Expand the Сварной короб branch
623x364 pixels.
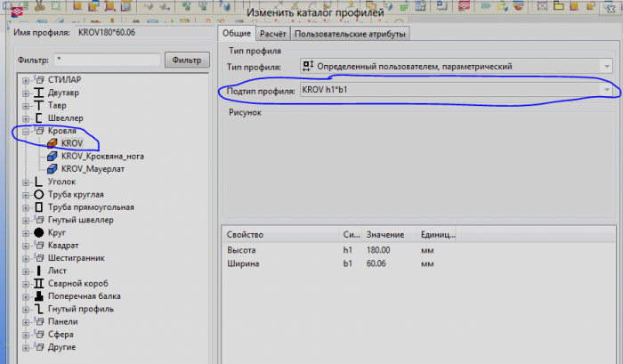[26, 284]
